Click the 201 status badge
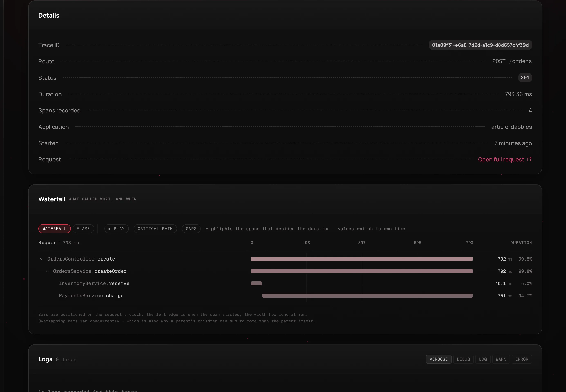 point(525,78)
